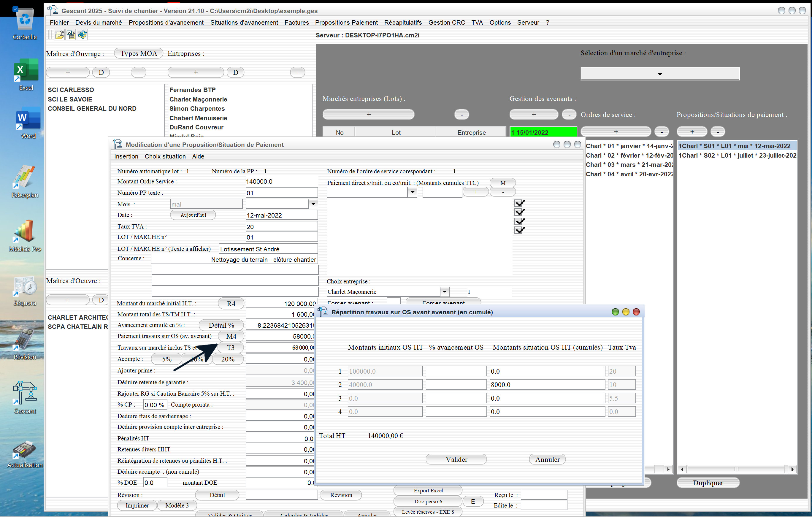Screen dimensions: 812x517
Task: Open the Révision calculator desktop shortcut
Action: [x=25, y=344]
